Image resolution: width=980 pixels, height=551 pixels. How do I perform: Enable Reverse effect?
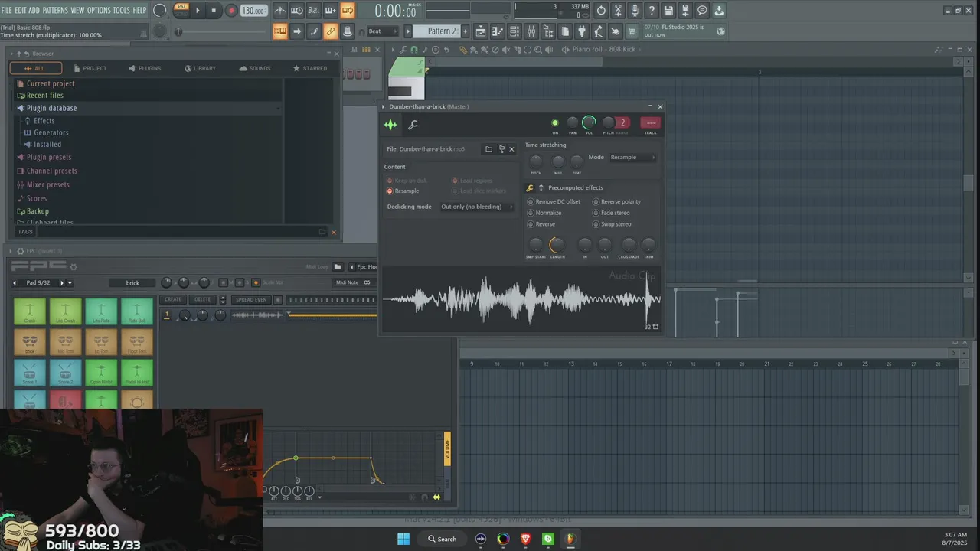click(541, 224)
